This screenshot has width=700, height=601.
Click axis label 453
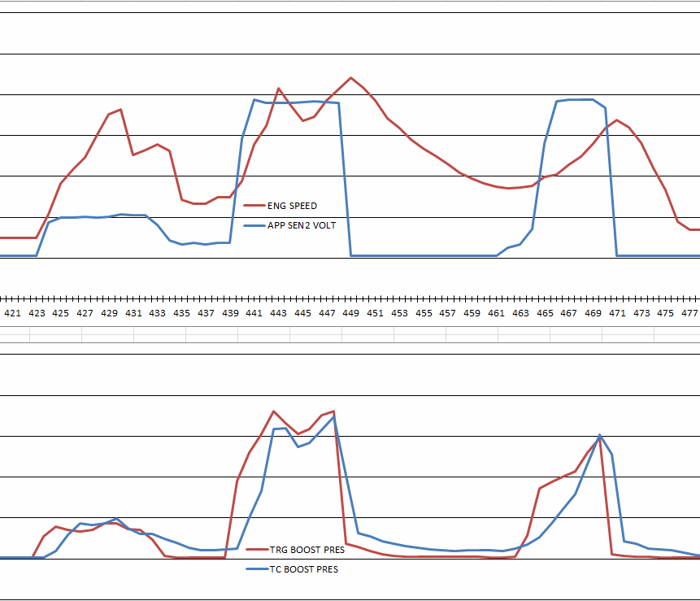[x=399, y=313]
